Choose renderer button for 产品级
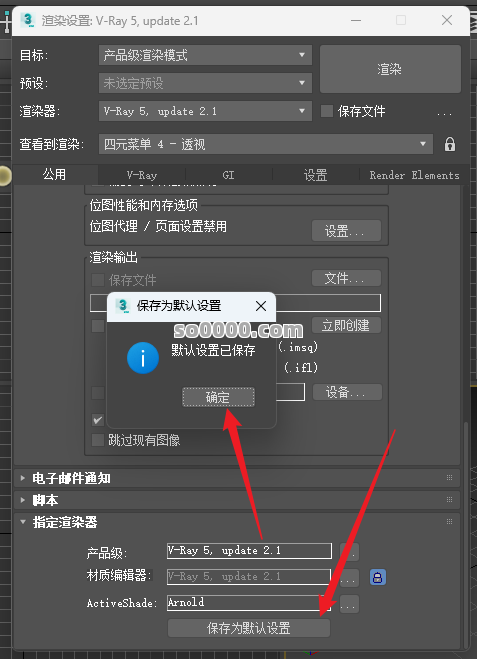Image resolution: width=477 pixels, height=659 pixels. pyautogui.click(x=350, y=552)
